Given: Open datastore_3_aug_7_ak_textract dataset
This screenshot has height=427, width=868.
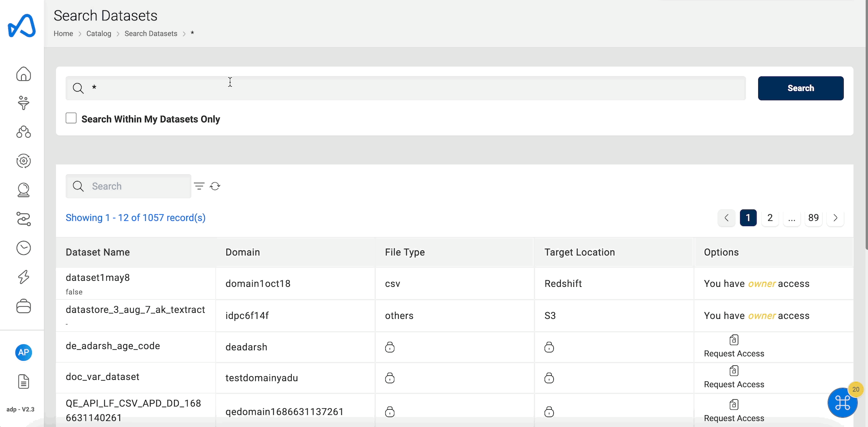Looking at the screenshot, I should (x=135, y=310).
